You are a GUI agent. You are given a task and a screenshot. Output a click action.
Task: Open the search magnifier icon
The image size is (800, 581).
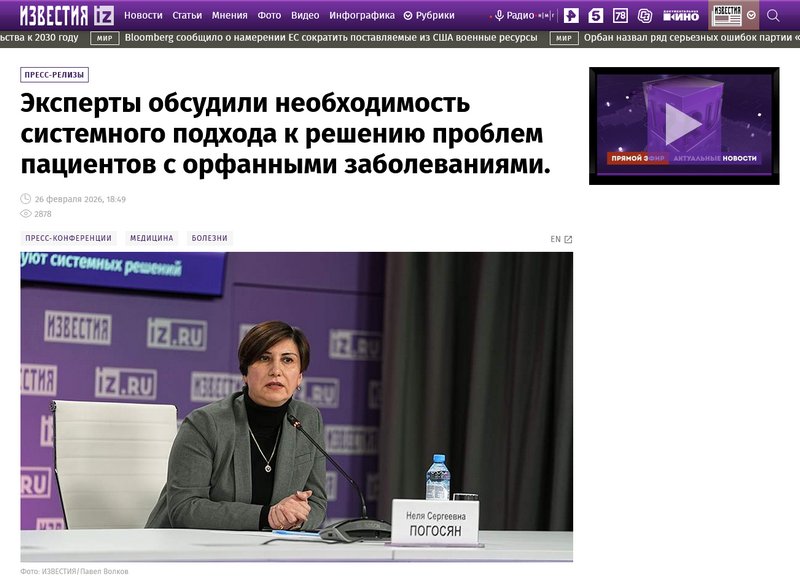[x=773, y=16]
